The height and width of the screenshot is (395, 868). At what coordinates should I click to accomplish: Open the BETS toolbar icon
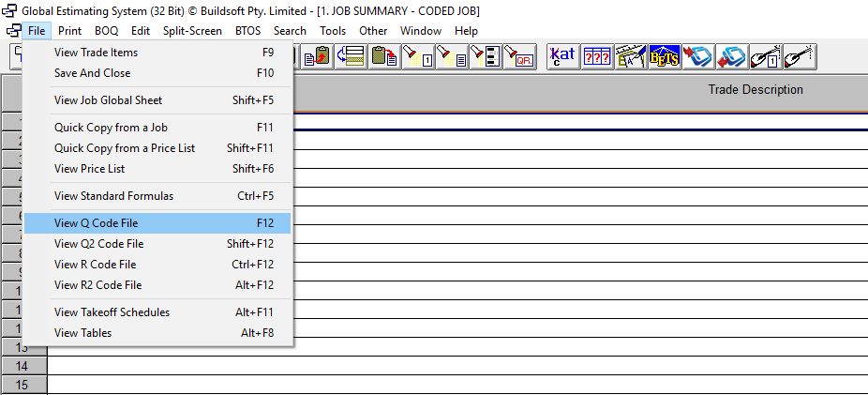[x=664, y=56]
